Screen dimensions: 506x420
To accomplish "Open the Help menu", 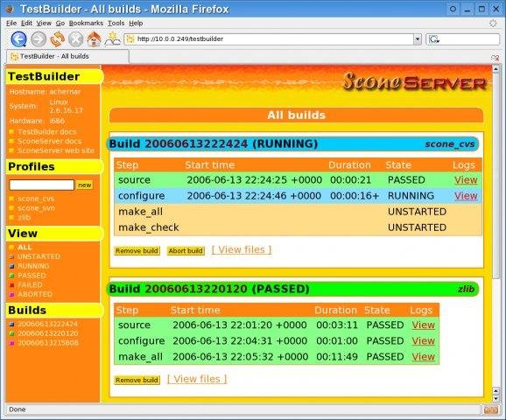I will click(136, 24).
